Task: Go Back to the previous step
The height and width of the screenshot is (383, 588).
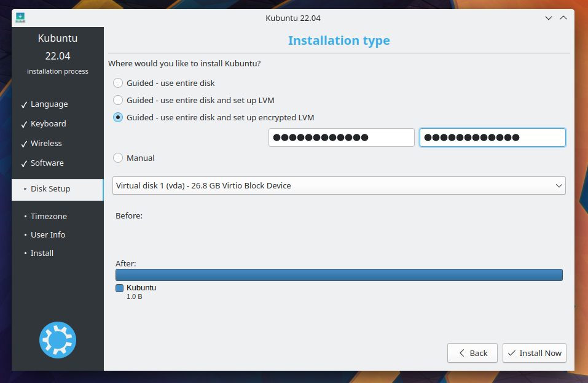Action: click(472, 353)
